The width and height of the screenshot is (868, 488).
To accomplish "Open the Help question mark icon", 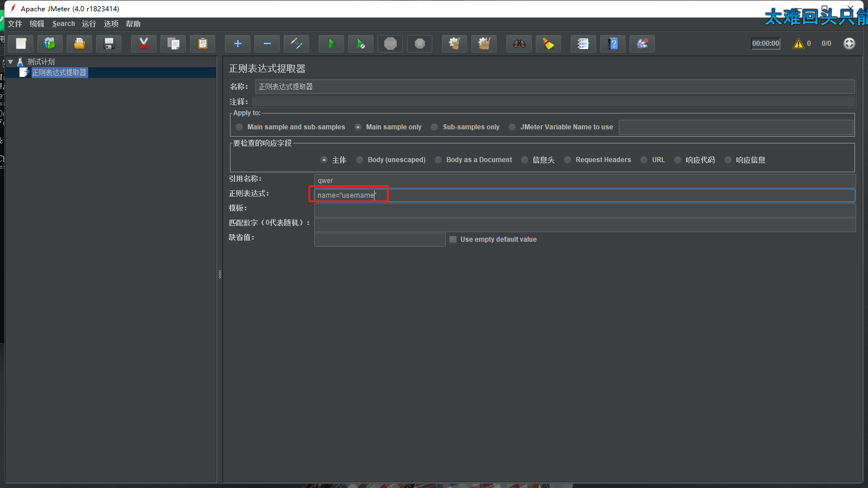I will click(x=613, y=43).
